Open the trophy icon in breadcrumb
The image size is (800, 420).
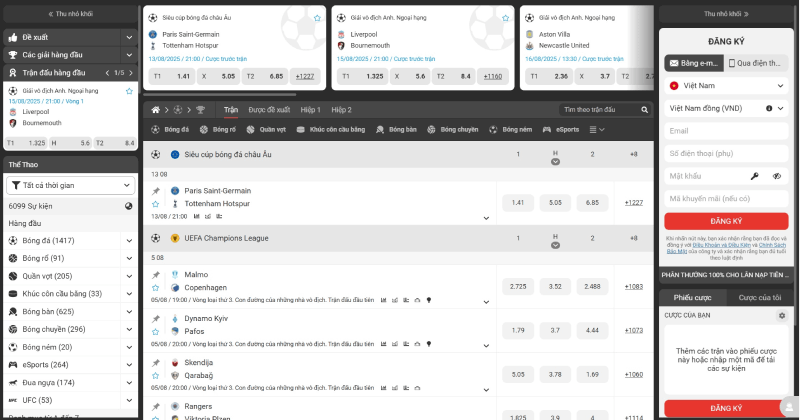pos(201,110)
